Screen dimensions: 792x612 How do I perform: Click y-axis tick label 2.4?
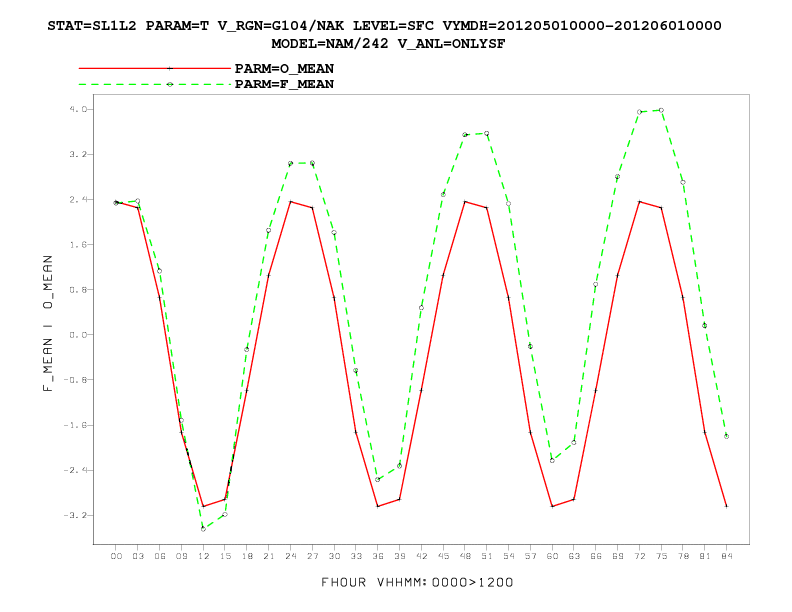coord(77,199)
